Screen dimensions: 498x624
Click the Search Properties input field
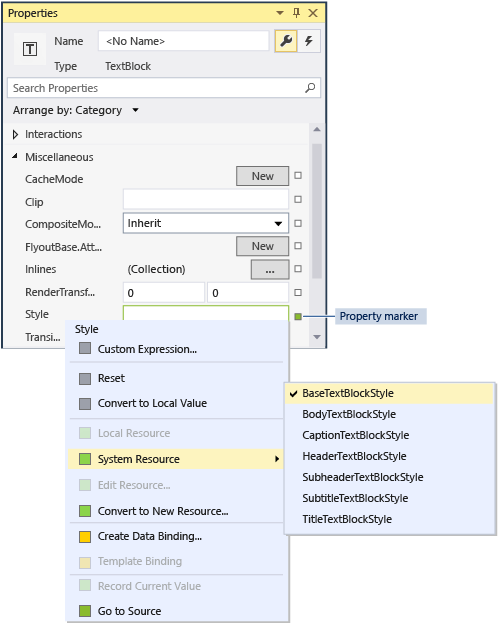point(155,88)
